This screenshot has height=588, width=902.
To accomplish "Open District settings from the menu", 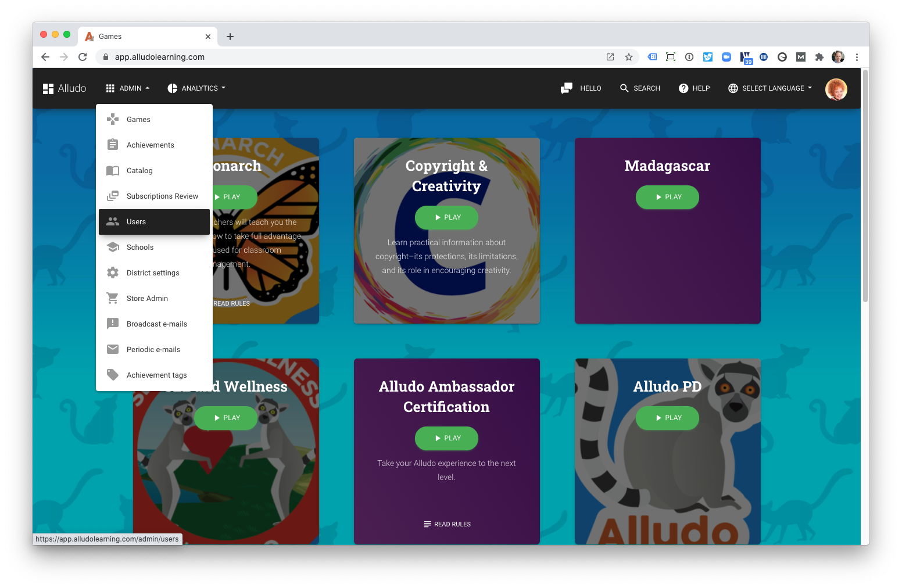I will tap(153, 273).
